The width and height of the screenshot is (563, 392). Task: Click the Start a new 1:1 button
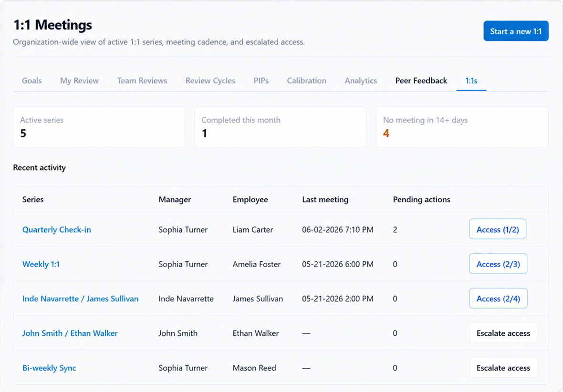[516, 31]
